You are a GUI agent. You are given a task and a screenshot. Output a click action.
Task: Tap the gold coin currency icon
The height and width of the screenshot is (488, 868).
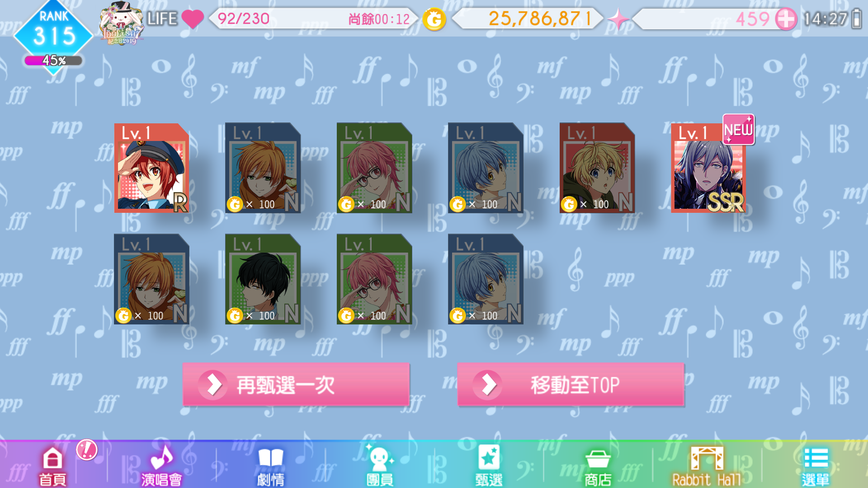pos(434,19)
